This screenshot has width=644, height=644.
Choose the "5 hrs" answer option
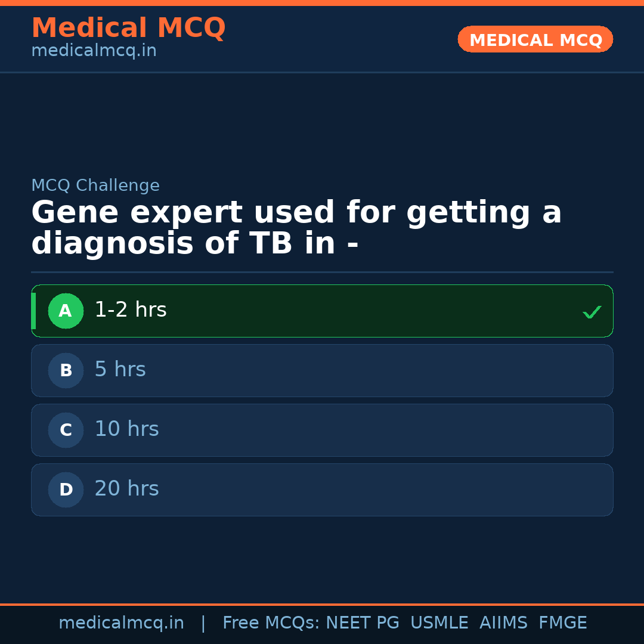click(x=120, y=370)
